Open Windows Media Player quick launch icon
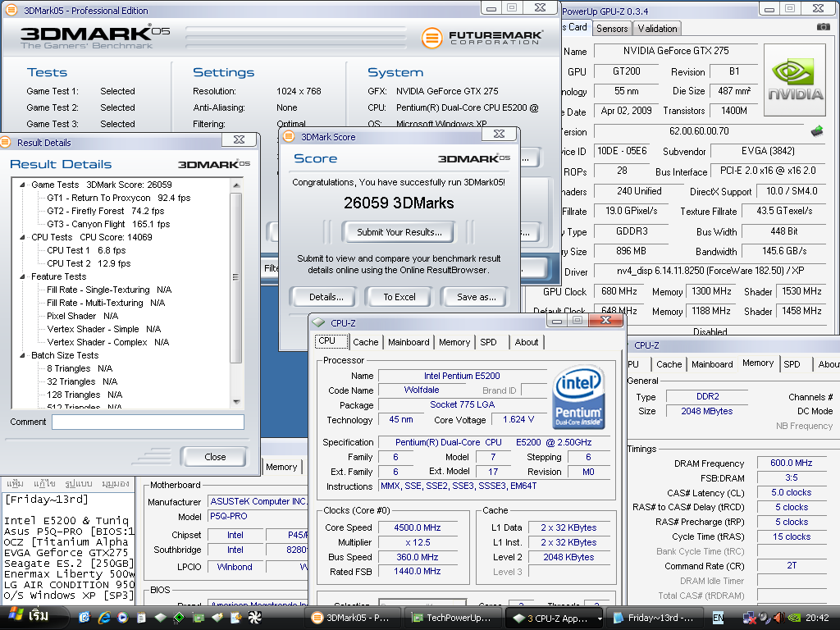840x630 pixels. pyautogui.click(x=123, y=618)
